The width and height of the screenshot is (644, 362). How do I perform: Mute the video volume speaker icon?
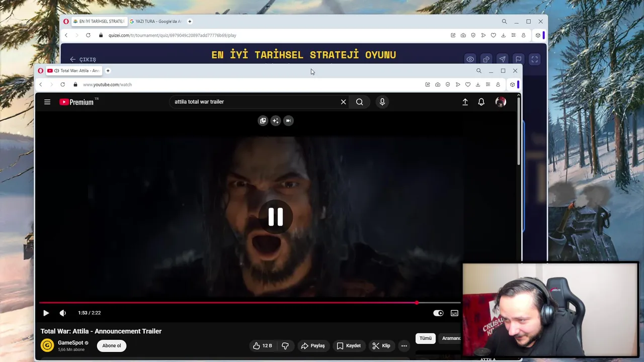63,313
